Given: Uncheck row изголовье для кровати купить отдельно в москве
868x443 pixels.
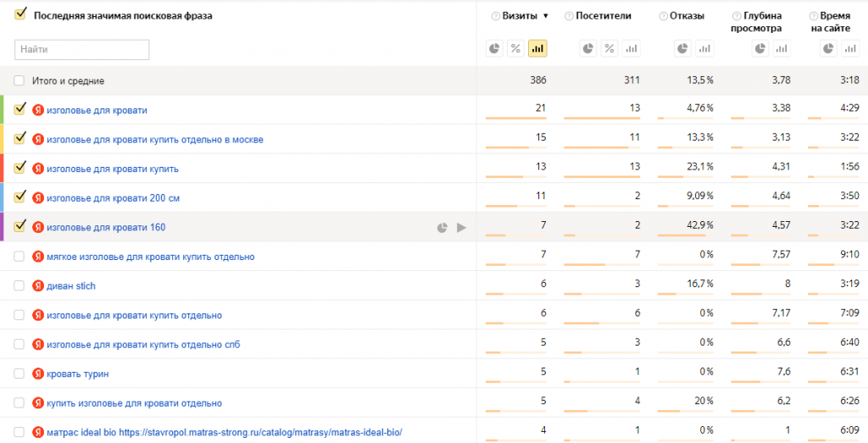Looking at the screenshot, I should point(20,138).
